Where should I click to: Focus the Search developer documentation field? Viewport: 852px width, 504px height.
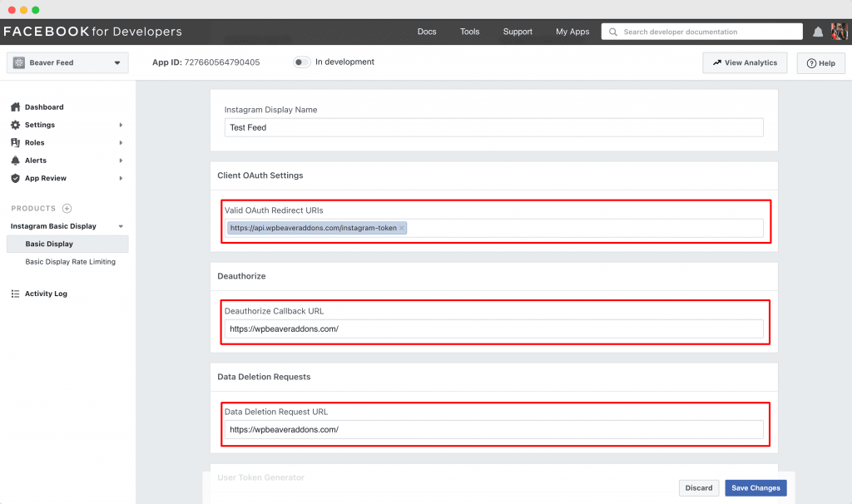pyautogui.click(x=701, y=32)
